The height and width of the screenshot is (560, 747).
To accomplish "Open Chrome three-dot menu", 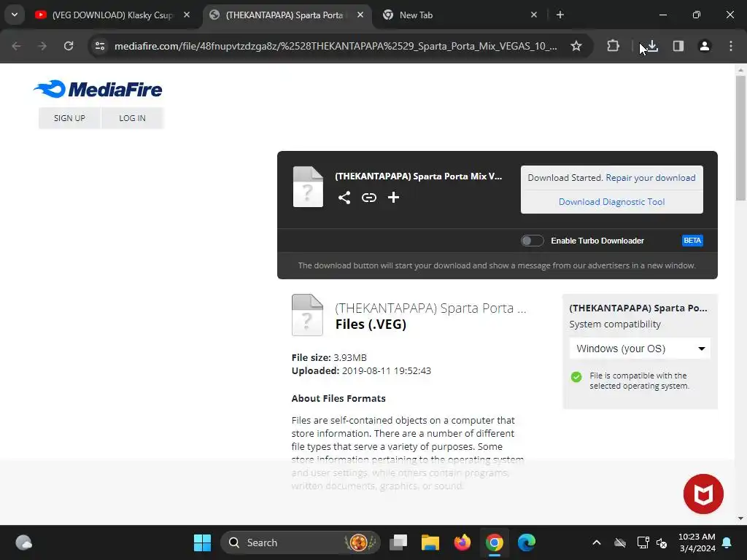I will pyautogui.click(x=731, y=46).
